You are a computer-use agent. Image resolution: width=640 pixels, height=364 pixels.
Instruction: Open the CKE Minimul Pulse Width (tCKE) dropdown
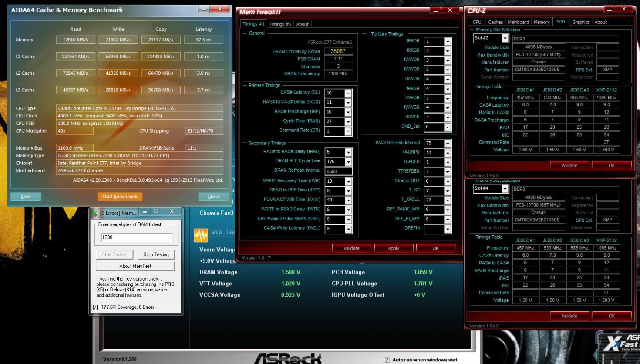(x=348, y=220)
